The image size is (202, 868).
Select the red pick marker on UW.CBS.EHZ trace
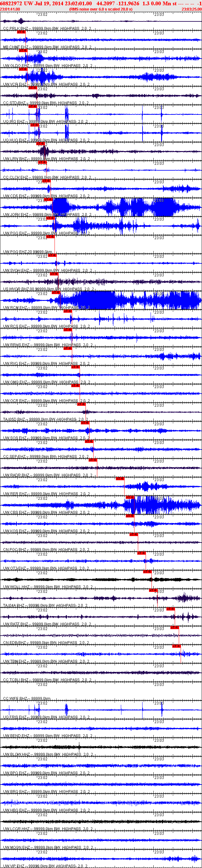[130, 497]
